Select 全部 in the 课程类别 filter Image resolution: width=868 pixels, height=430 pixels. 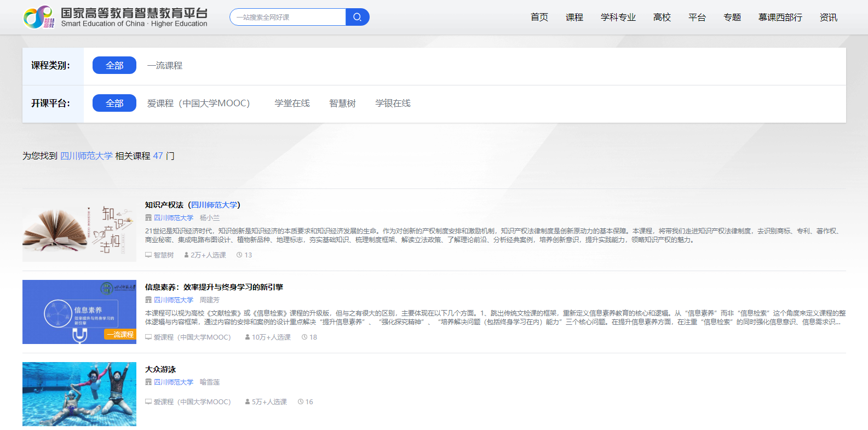114,65
